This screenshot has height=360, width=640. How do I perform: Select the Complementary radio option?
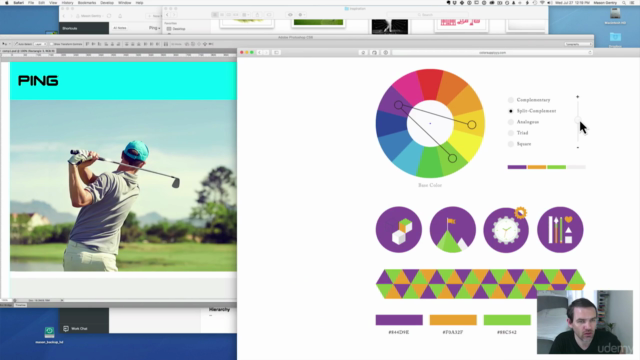click(x=511, y=100)
